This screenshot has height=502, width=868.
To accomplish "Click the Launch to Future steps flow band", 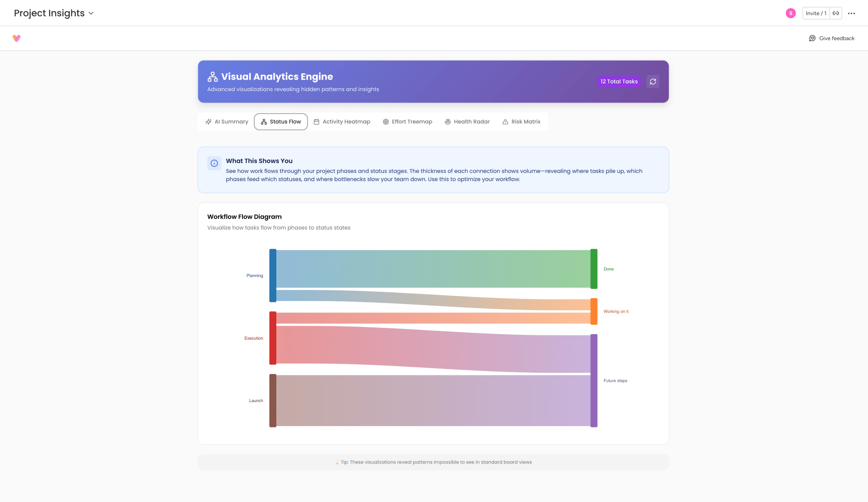I will point(432,400).
